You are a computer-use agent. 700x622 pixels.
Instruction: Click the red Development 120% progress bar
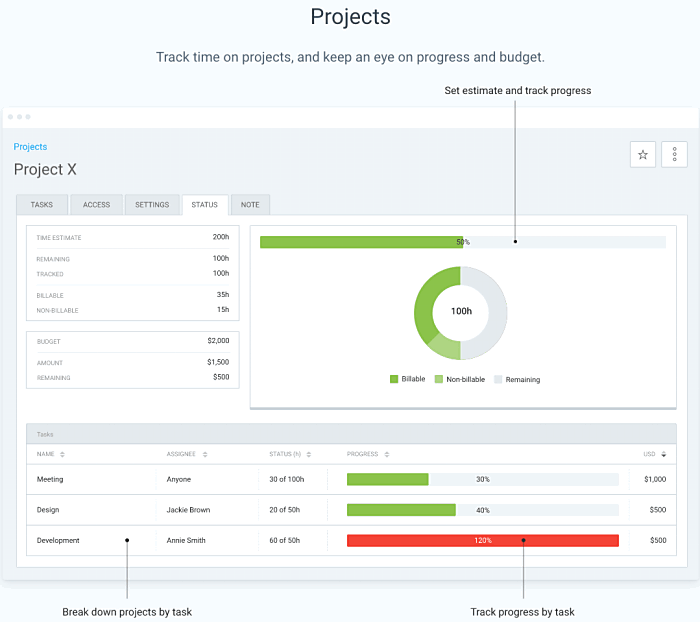(483, 540)
